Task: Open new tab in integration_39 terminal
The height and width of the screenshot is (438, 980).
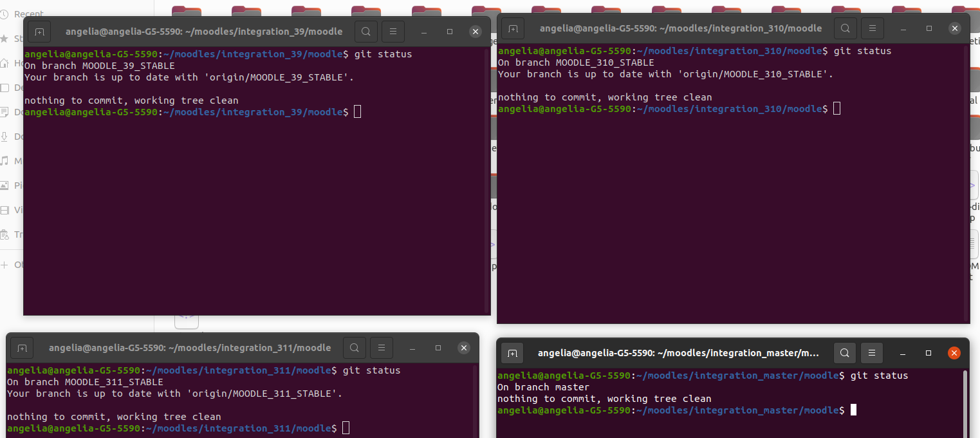Action: (x=39, y=31)
